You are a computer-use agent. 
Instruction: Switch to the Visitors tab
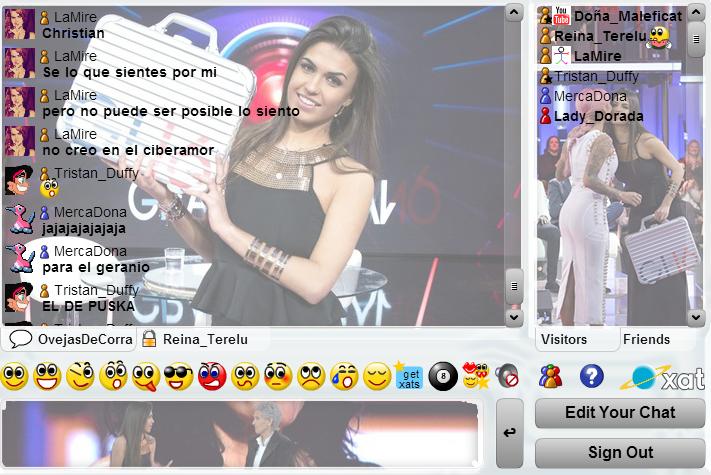564,339
